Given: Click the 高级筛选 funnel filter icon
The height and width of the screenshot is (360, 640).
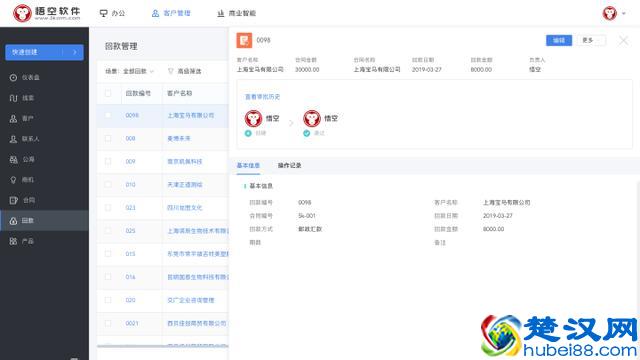Looking at the screenshot, I should pyautogui.click(x=171, y=71).
